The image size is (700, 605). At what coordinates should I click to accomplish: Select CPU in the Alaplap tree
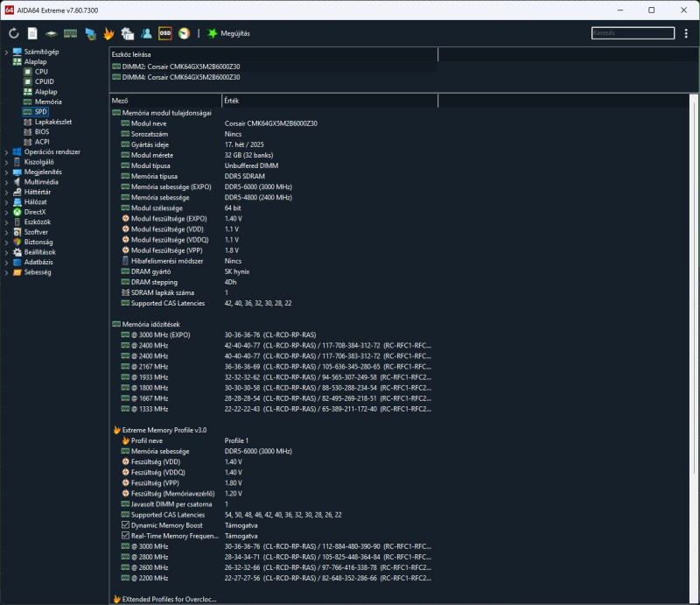pos(41,72)
